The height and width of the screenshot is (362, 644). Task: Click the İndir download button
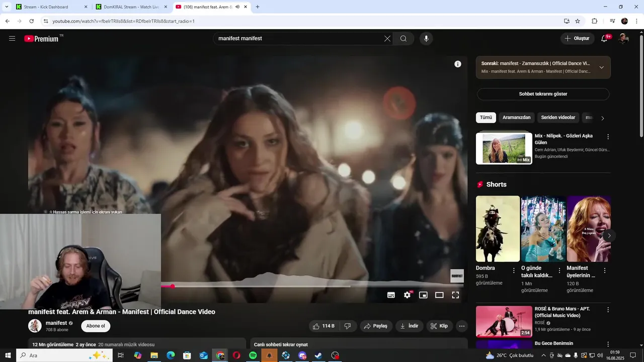(x=410, y=326)
